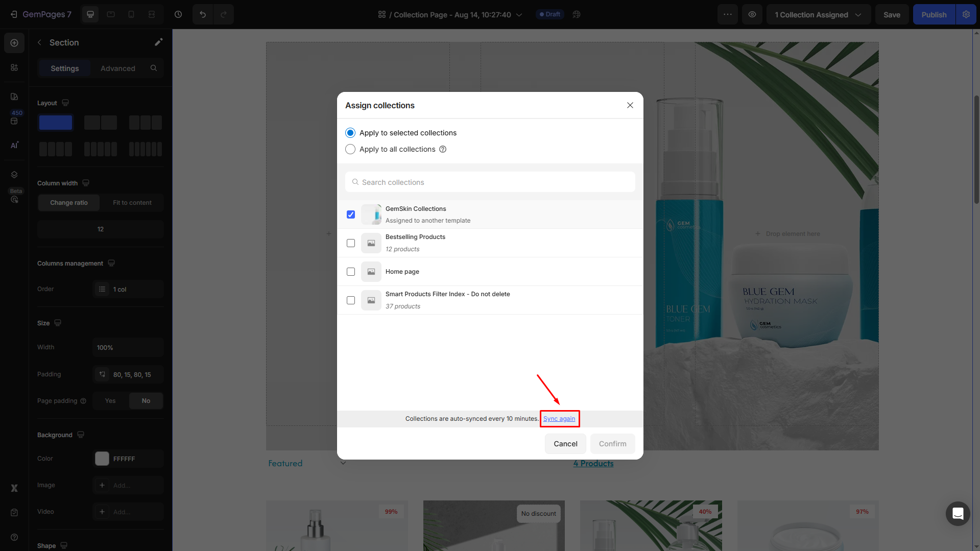Switch to the Advanced tab

click(117, 68)
